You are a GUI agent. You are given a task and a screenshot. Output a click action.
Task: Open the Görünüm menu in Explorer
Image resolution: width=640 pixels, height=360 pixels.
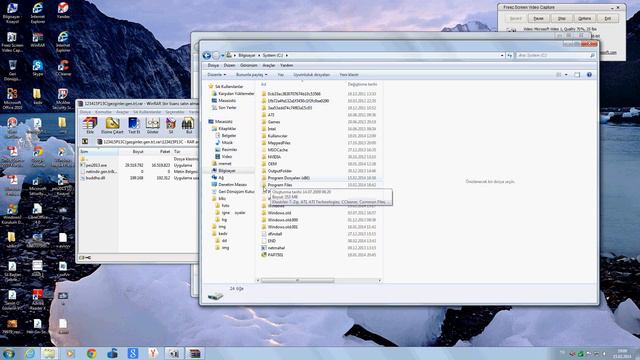[249, 65]
